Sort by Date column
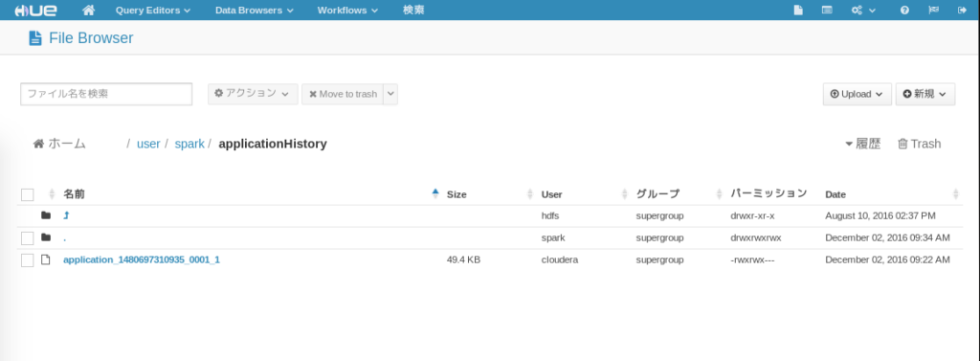This screenshot has width=980, height=361. 835,194
